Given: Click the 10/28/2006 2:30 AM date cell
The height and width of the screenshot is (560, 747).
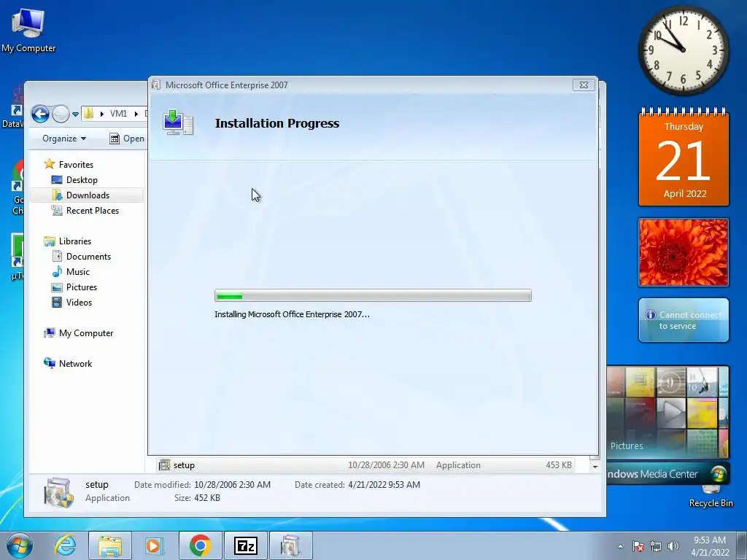Looking at the screenshot, I should coord(386,465).
